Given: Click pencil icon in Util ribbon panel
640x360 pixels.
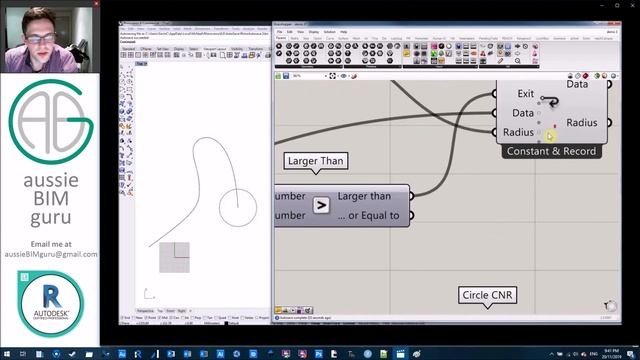Looking at the screenshot, I should (x=500, y=61).
